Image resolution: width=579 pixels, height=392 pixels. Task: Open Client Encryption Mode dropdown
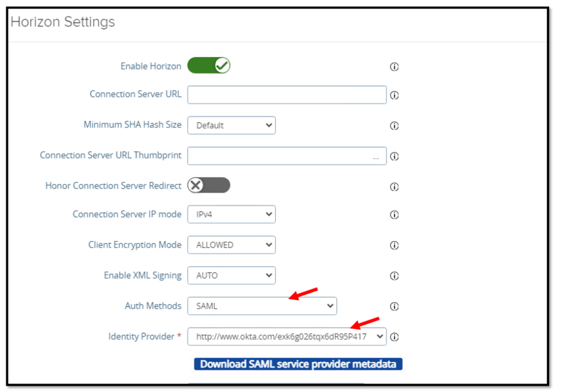(231, 245)
